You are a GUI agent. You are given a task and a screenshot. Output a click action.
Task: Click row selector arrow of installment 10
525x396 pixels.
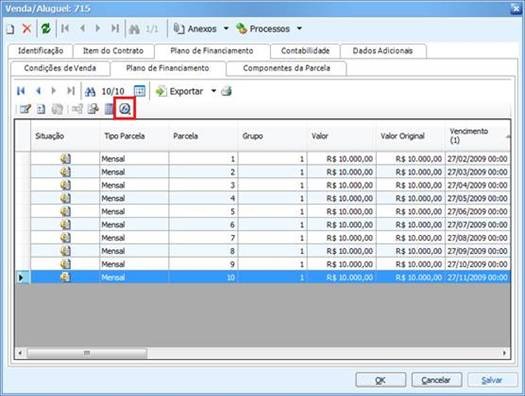click(22, 278)
